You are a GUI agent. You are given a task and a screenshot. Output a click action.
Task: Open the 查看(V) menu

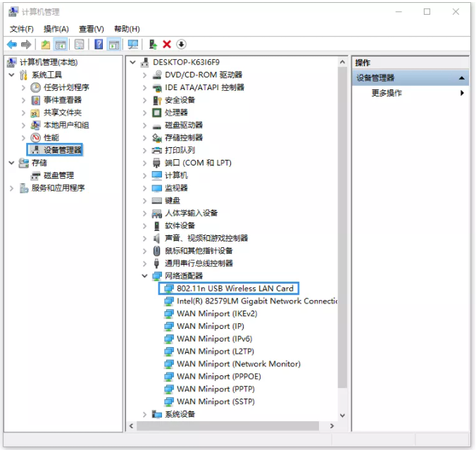pos(92,29)
